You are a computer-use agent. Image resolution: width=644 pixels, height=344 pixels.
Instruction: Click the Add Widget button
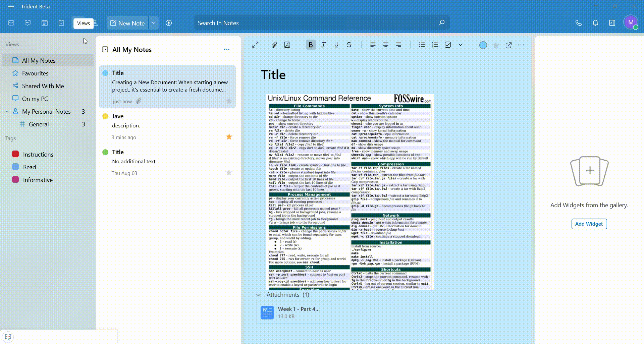(589, 224)
